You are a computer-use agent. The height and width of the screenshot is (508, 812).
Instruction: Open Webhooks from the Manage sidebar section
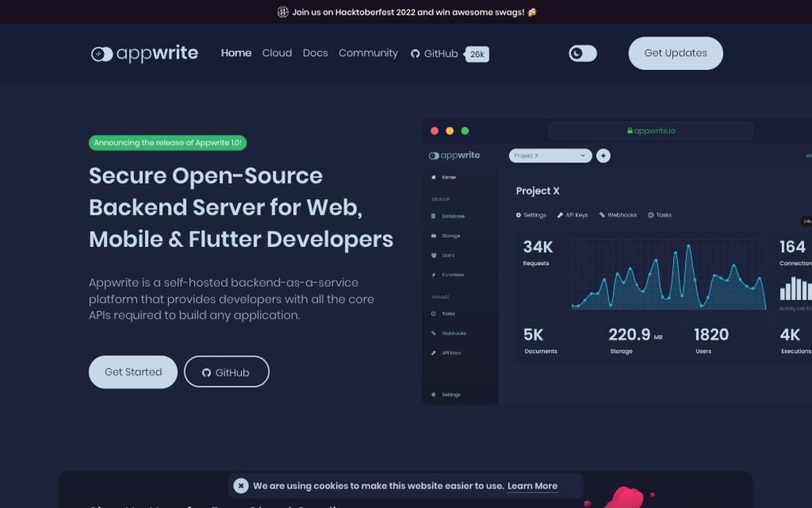click(x=434, y=332)
